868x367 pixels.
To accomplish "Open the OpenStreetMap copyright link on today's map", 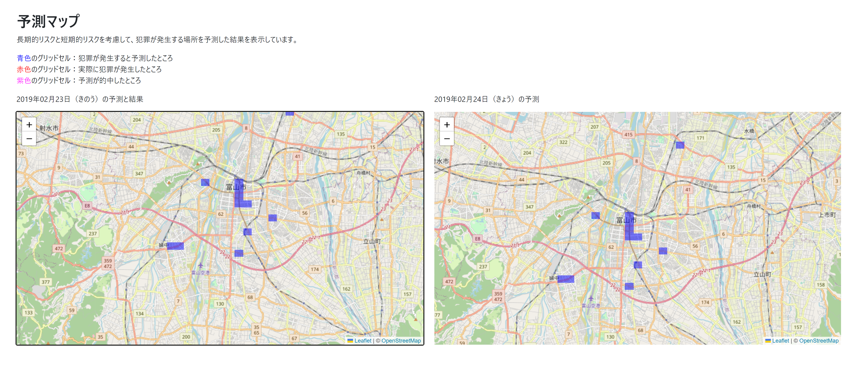I will click(819, 341).
